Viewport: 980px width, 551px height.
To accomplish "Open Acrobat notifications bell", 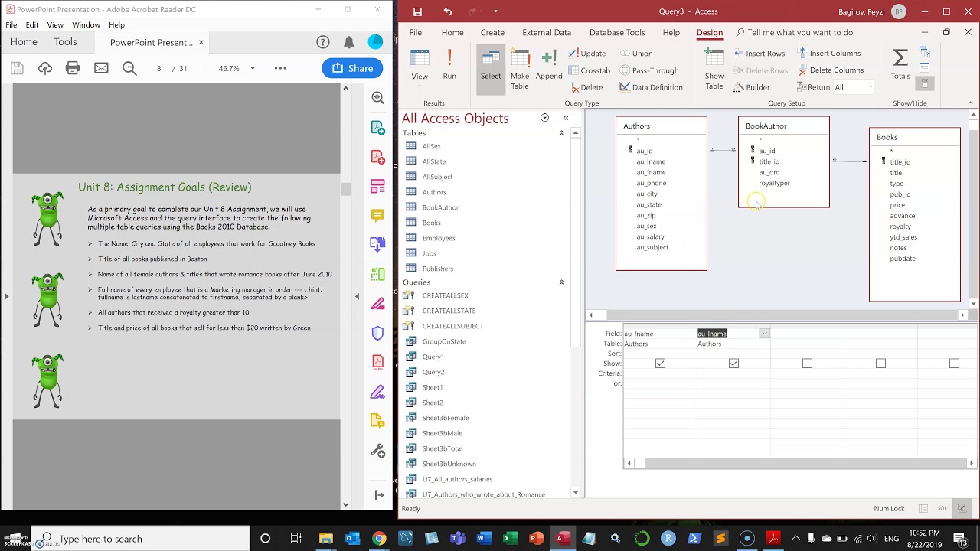I will click(x=349, y=42).
